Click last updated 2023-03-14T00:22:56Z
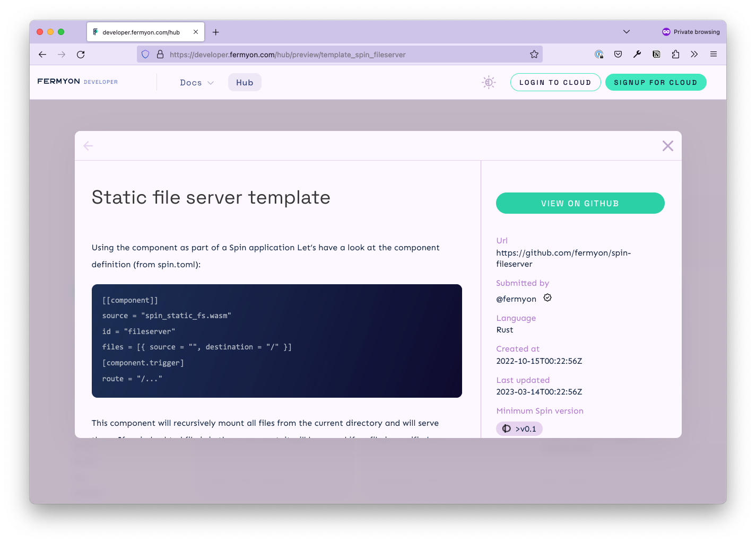This screenshot has width=756, height=543. point(539,392)
